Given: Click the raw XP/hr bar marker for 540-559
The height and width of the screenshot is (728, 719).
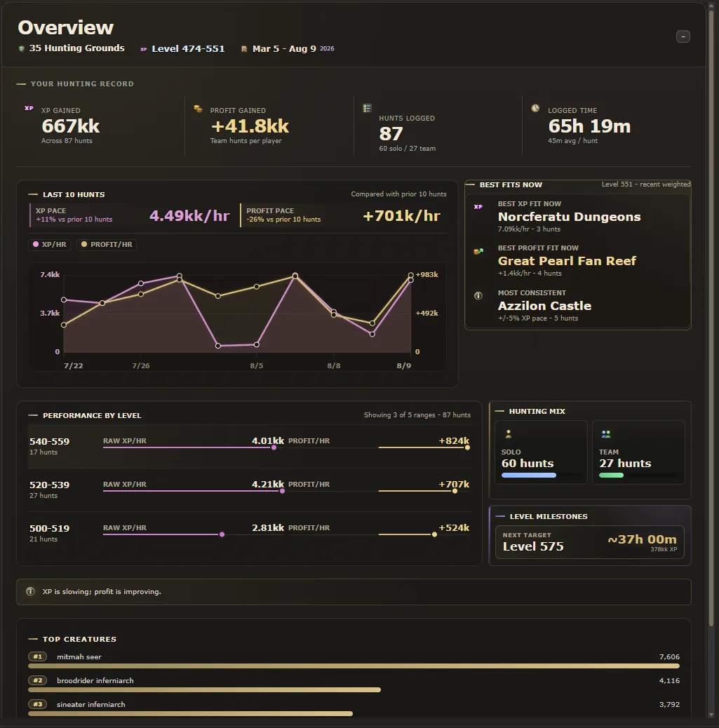Looking at the screenshot, I should click(x=274, y=447).
